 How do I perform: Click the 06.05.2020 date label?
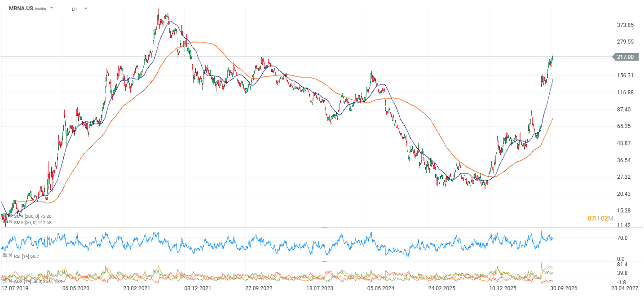tap(76, 288)
